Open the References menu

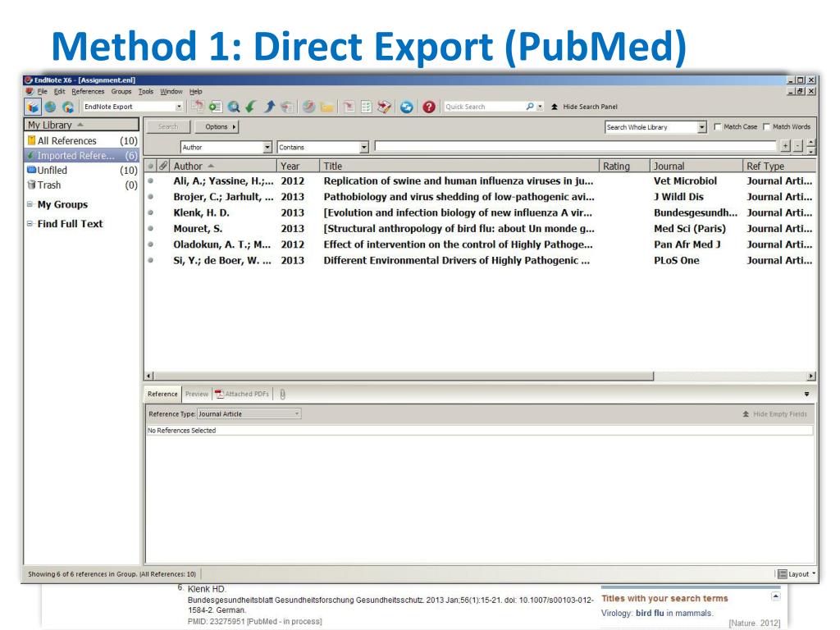coord(88,92)
